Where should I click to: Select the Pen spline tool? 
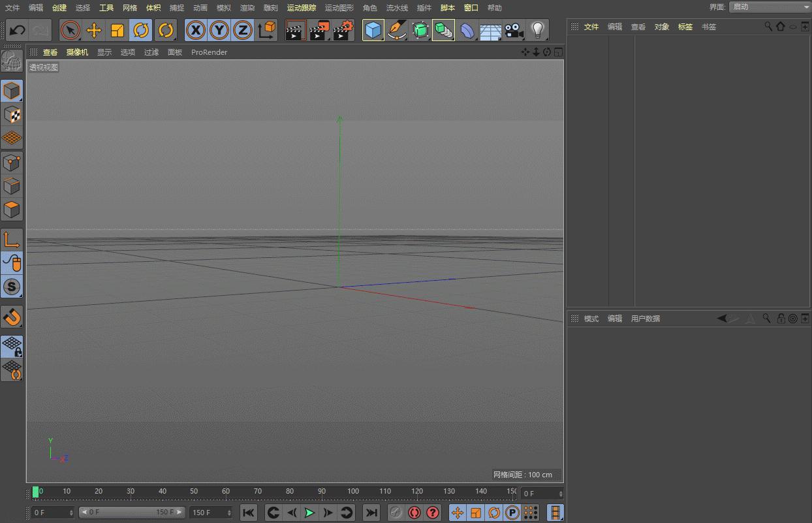(x=397, y=30)
